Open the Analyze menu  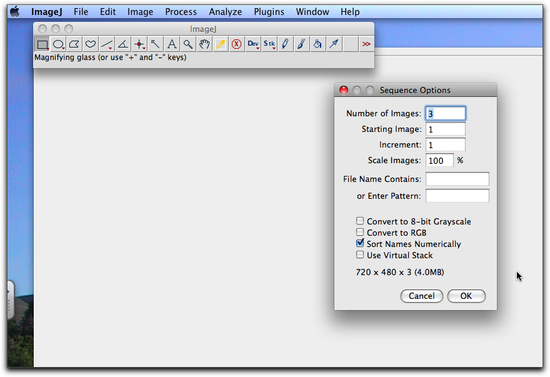click(225, 12)
